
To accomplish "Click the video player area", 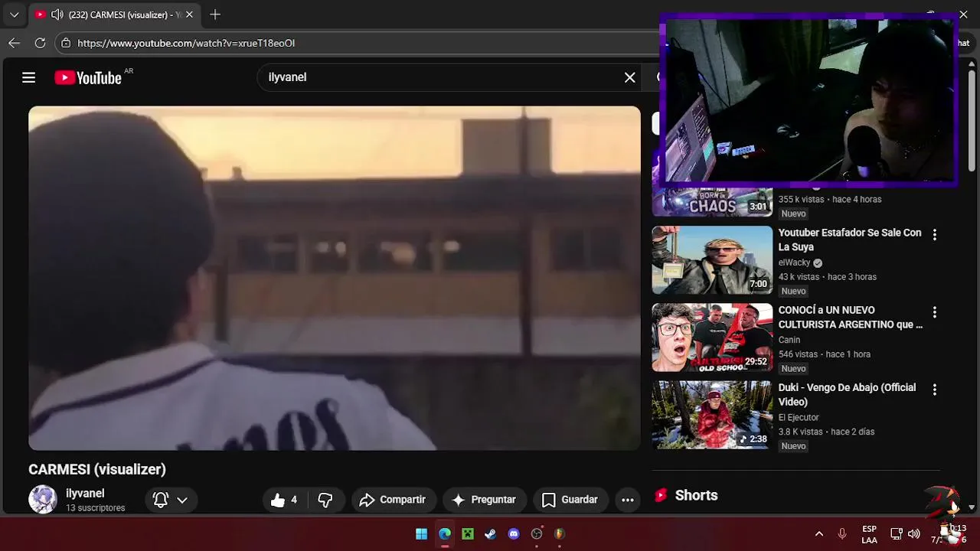I will pyautogui.click(x=335, y=278).
